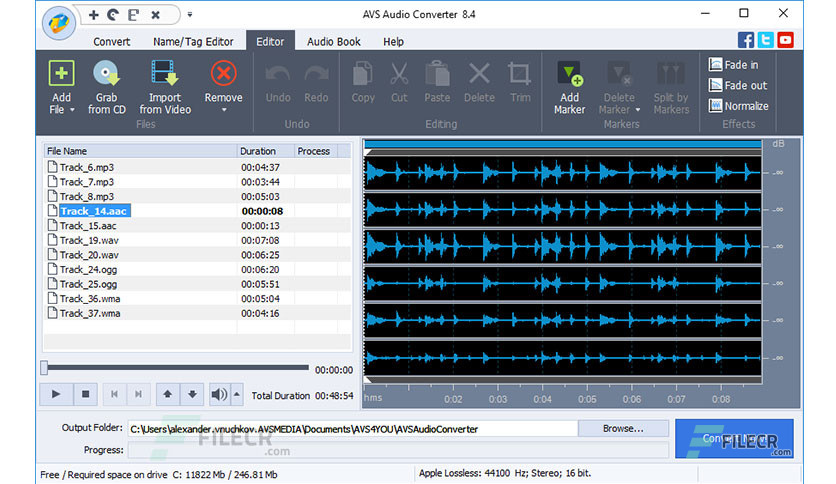Sort by Duration column header
836x484 pixels.
[x=266, y=151]
